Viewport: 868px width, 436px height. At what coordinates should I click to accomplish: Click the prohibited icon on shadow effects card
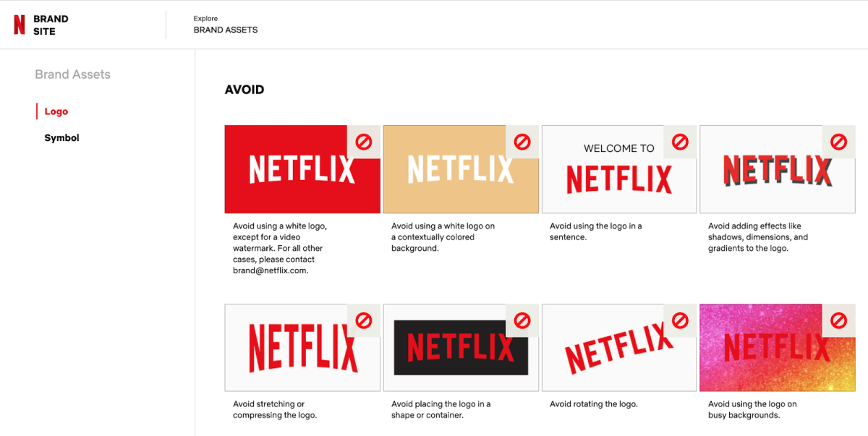pyautogui.click(x=838, y=142)
